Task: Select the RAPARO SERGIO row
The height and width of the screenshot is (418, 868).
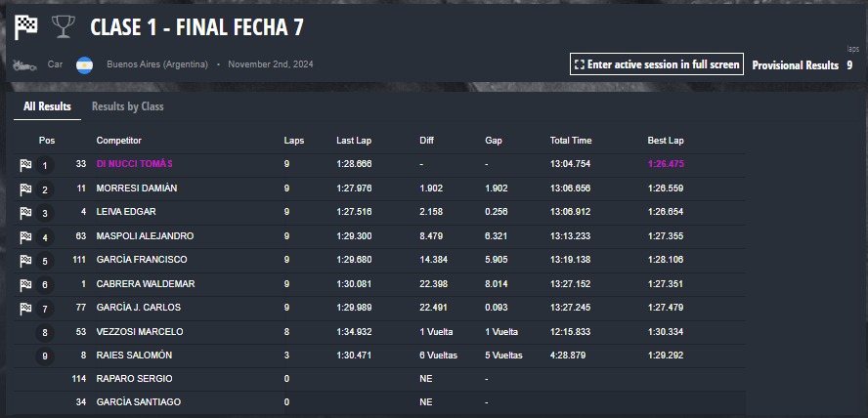Action: click(379, 379)
